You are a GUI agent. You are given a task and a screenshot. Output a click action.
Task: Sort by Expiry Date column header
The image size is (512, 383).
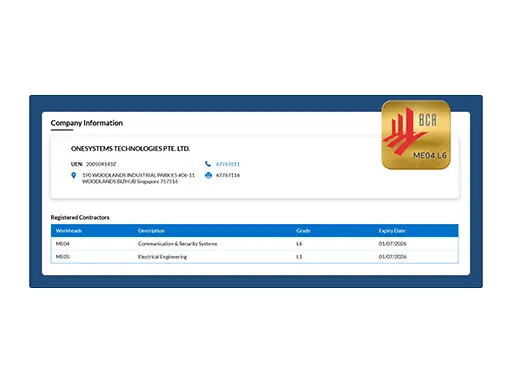(392, 231)
